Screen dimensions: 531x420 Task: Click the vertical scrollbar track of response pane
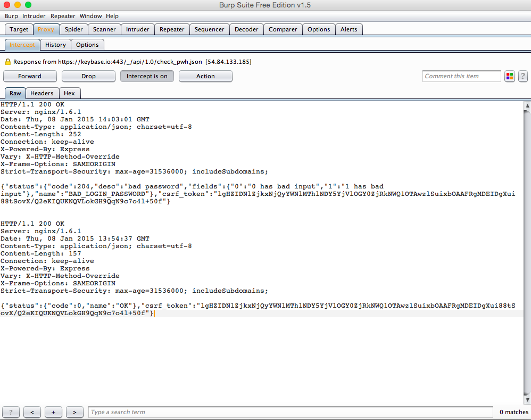(527, 252)
